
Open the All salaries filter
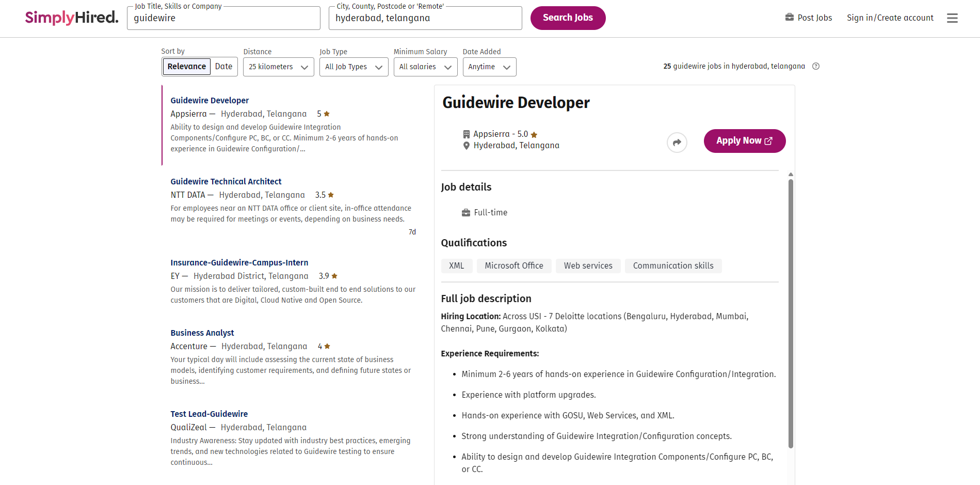tap(425, 67)
